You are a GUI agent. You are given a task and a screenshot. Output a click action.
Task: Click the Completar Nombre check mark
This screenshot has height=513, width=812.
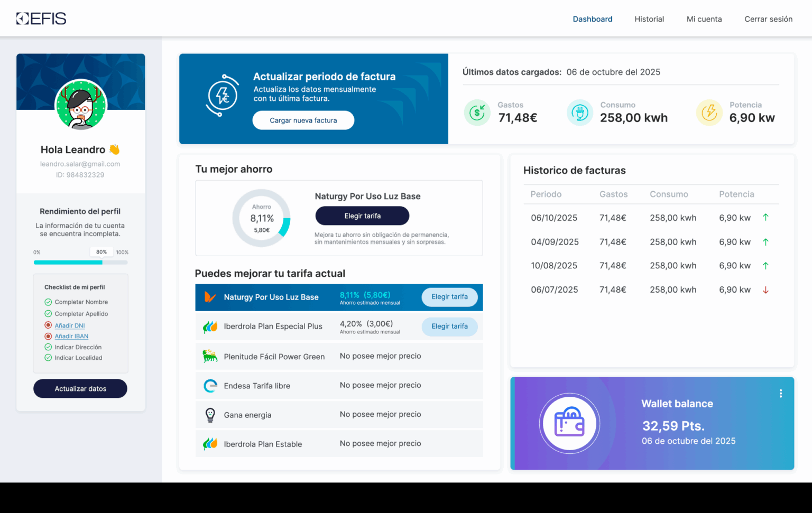(48, 302)
